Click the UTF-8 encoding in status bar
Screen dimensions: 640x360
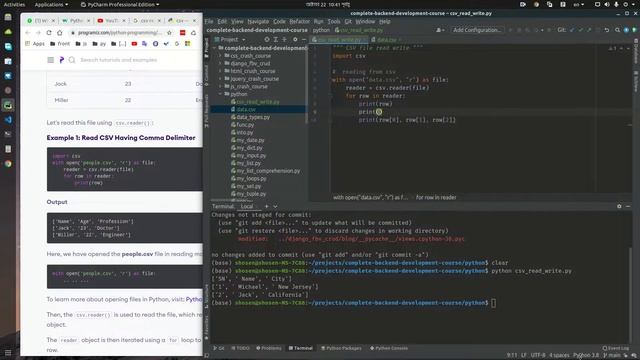point(538,355)
